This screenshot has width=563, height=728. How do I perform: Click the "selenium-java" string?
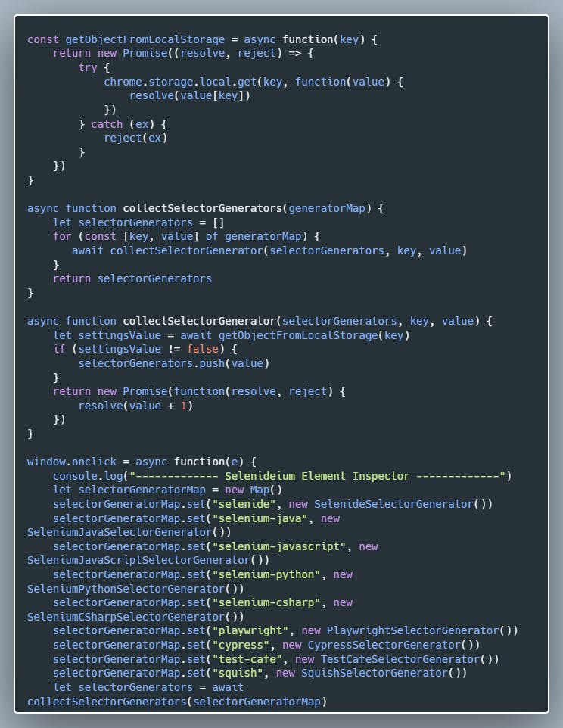click(x=260, y=518)
